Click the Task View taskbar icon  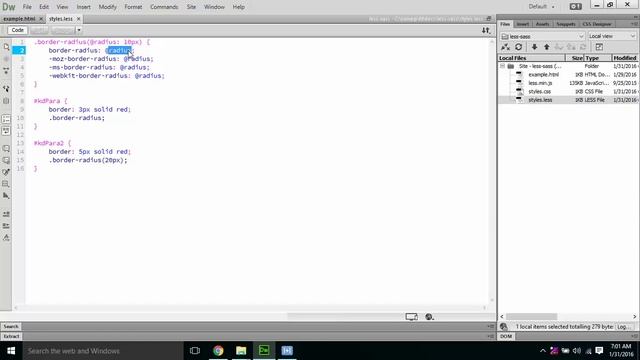(x=195, y=351)
